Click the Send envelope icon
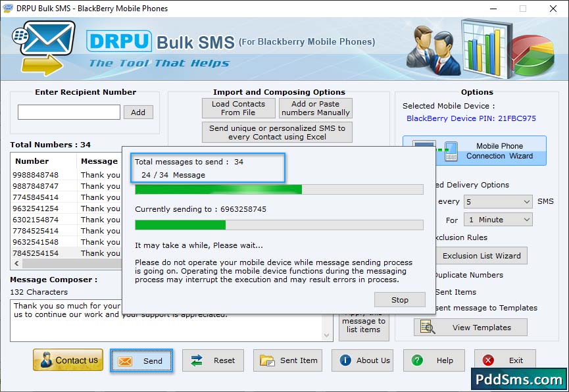This screenshot has width=569, height=392. (x=125, y=361)
